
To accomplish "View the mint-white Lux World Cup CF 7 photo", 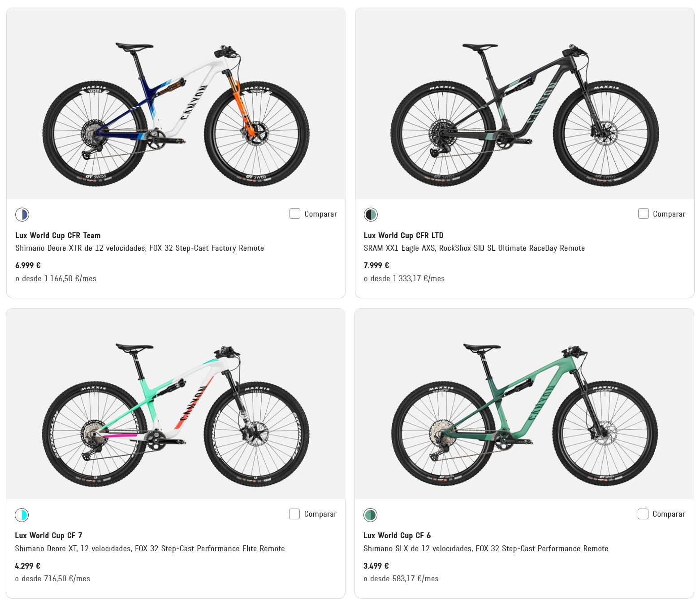I will (x=176, y=404).
